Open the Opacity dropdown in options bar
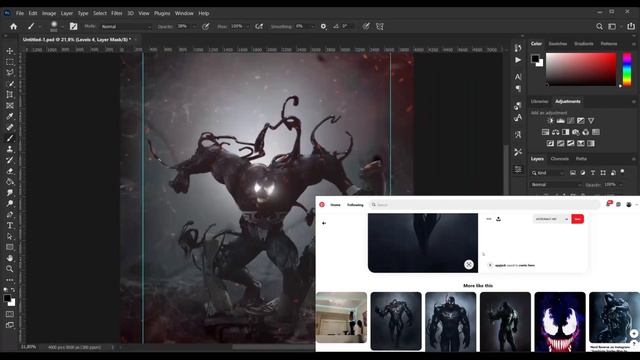 coord(194,27)
